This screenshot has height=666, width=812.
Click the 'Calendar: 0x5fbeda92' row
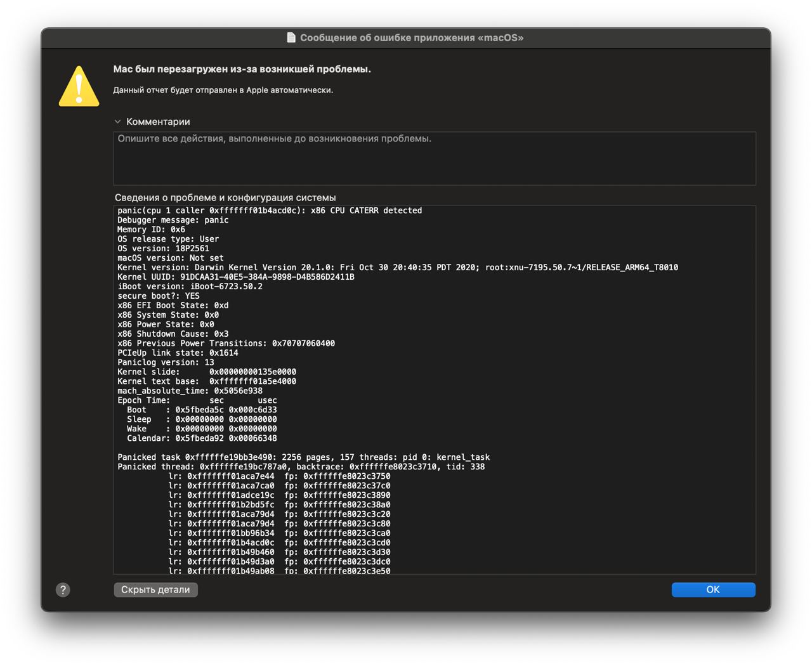pyautogui.click(x=202, y=439)
